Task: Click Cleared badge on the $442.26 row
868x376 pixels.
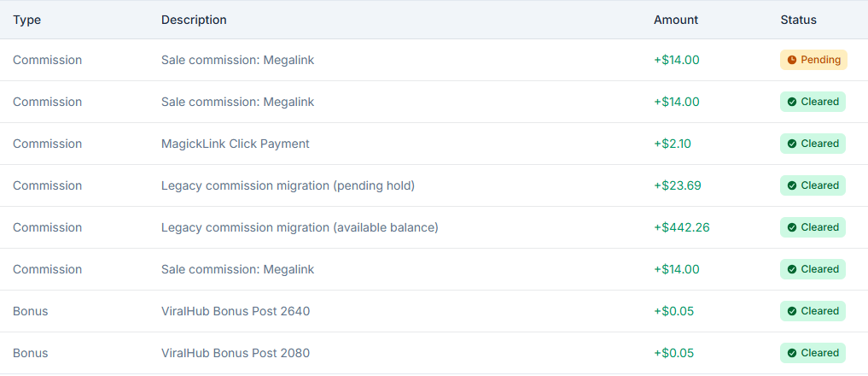Action: pyautogui.click(x=813, y=227)
